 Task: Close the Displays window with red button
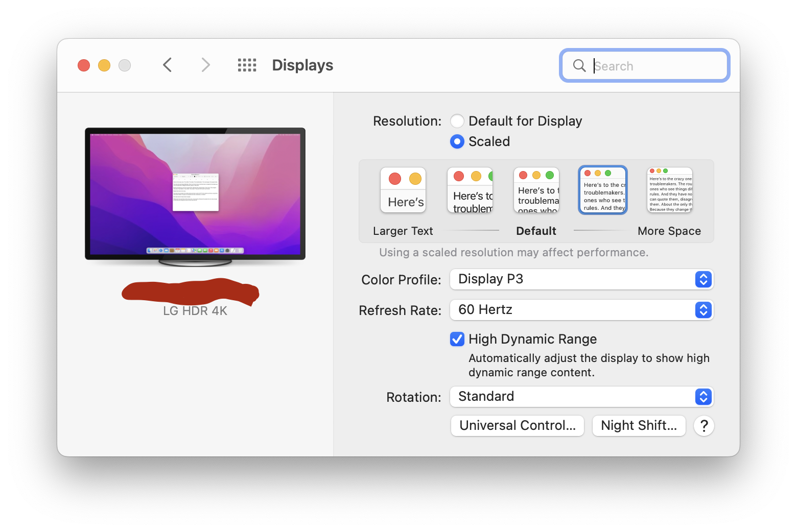[84, 65]
